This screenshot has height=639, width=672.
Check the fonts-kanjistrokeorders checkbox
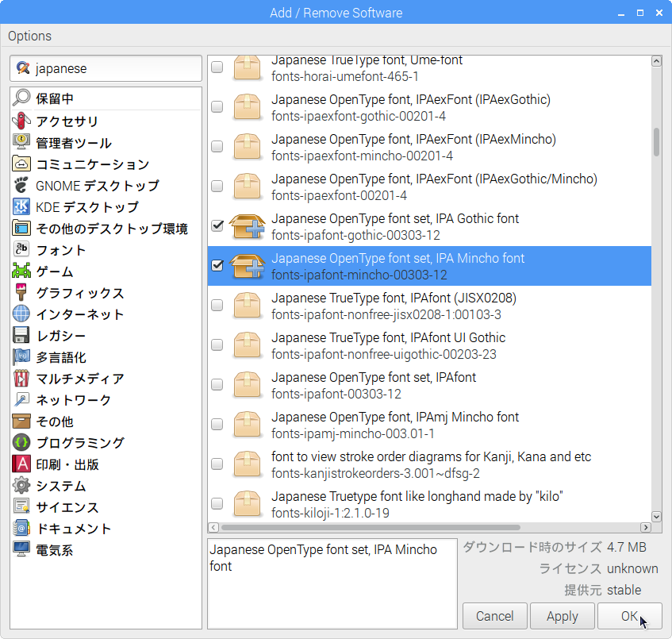pos(217,464)
